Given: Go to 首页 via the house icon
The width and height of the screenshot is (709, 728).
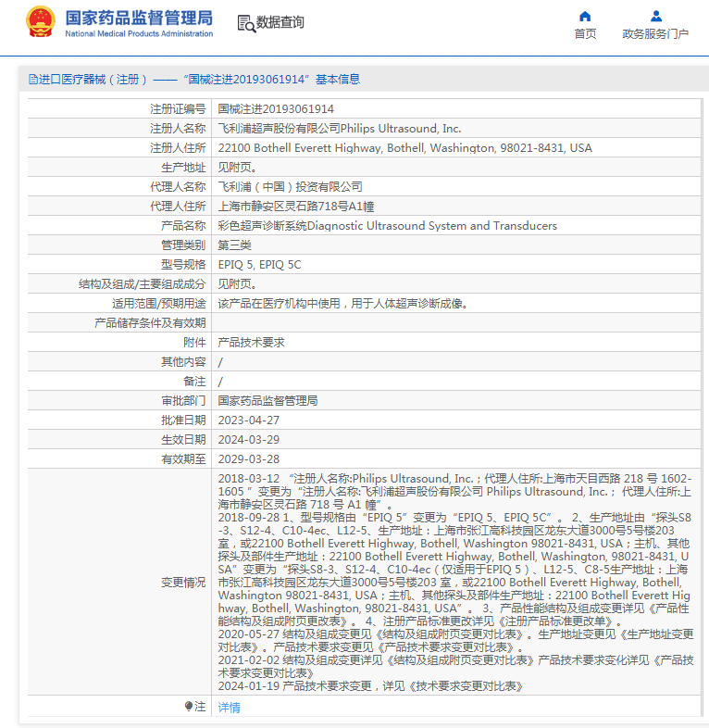Looking at the screenshot, I should click(x=585, y=17).
